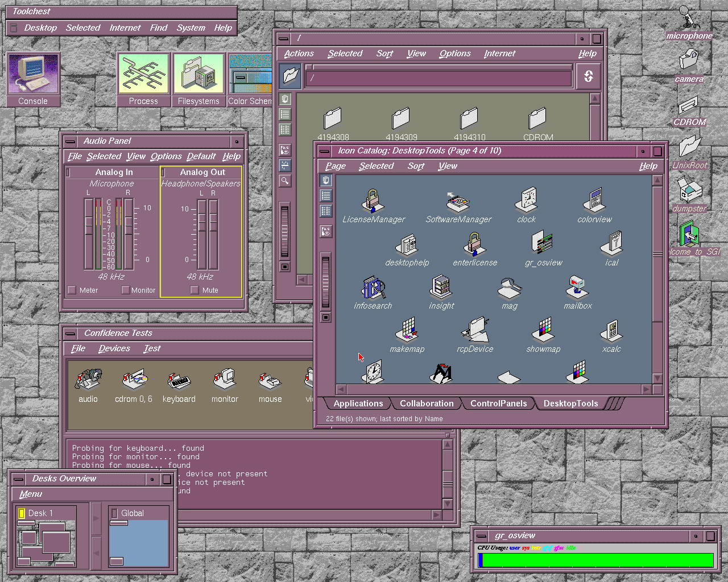Screen dimensions: 728x582
Task: Check the Mute box for Analog Out
Action: pyautogui.click(x=195, y=290)
